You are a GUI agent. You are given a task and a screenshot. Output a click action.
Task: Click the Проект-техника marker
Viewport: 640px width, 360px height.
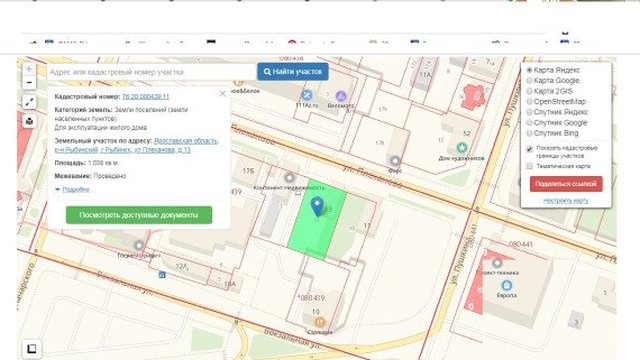[x=497, y=263]
